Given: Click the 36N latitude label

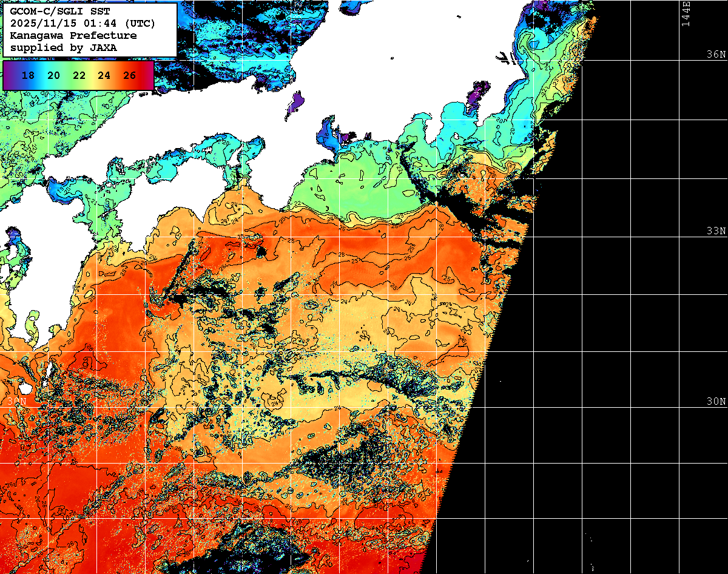Looking at the screenshot, I should click(x=716, y=54).
